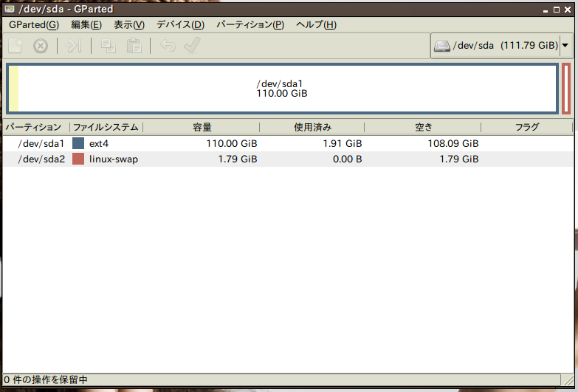The image size is (578, 392).
Task: Click the フラグ column header
Action: tap(527, 127)
